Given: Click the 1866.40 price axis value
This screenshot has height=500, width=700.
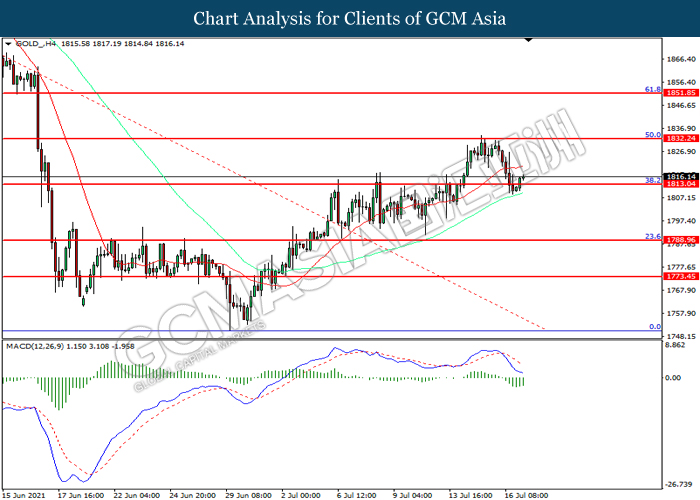Looking at the screenshot, I should click(680, 60).
